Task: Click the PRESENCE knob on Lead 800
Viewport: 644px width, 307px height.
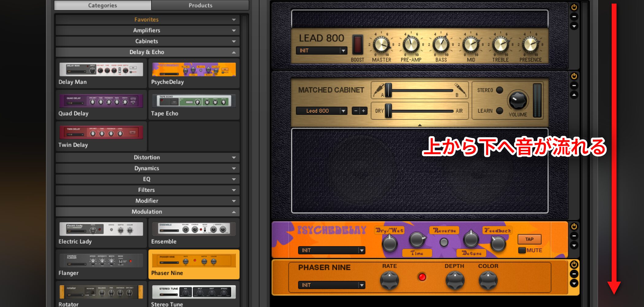Action: [x=530, y=45]
